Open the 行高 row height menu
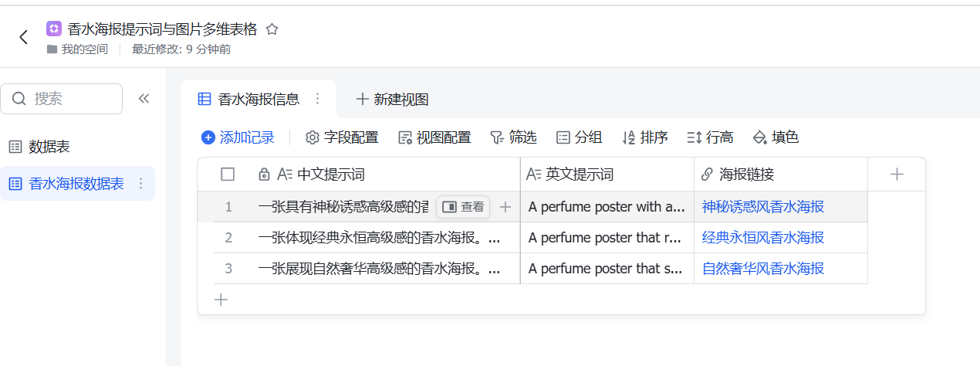Screen dimensions: 980x366 710,137
